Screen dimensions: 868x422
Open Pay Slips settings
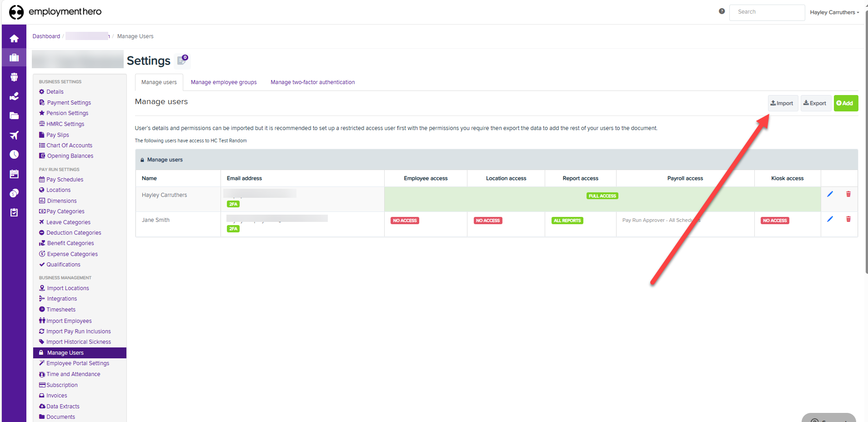pyautogui.click(x=54, y=135)
